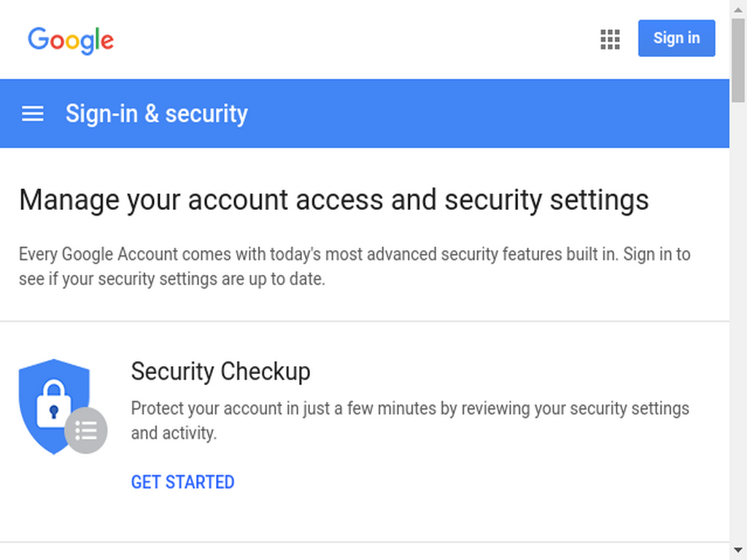Click the Manage your account access heading
Viewport: 747px width, 560px height.
[x=334, y=200]
